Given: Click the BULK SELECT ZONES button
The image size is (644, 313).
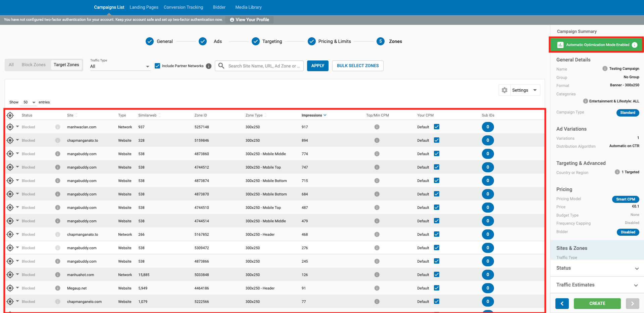Looking at the screenshot, I should pos(358,66).
